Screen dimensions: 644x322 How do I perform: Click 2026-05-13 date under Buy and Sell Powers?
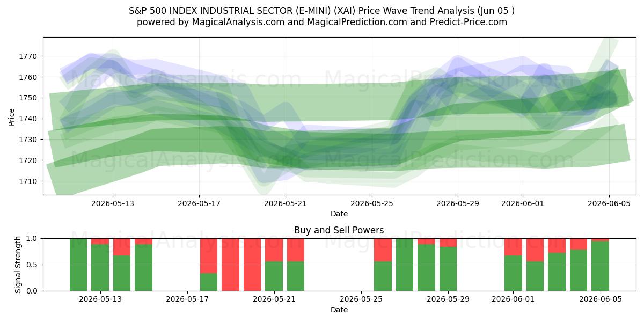point(100,299)
